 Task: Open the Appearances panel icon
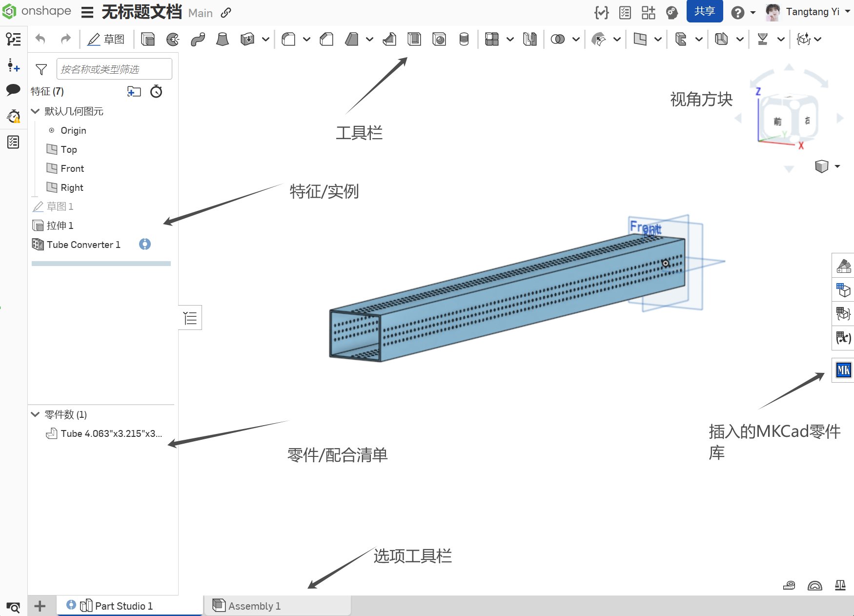click(844, 266)
